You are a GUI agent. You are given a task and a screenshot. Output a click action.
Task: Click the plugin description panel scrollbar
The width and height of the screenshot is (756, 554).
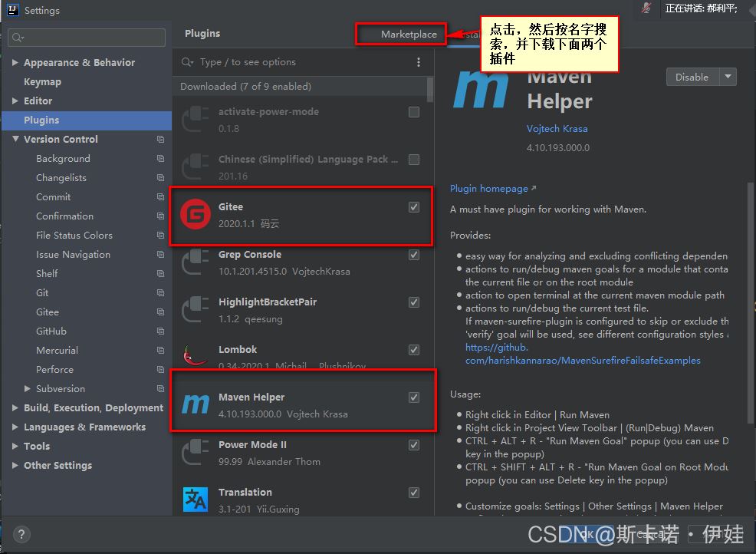750,303
